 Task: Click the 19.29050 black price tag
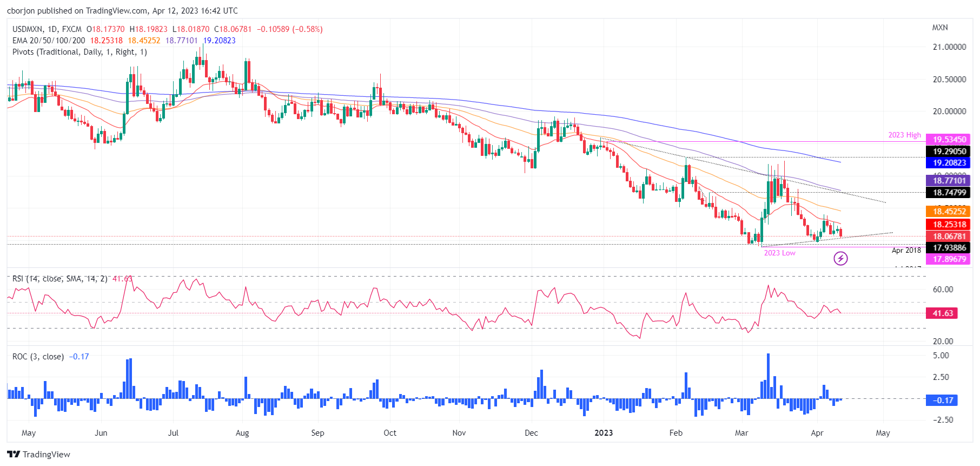(x=949, y=152)
